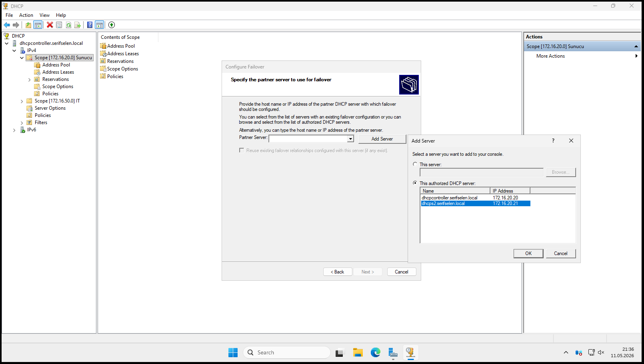Click dhcpcontroller.serifselen.local server icon in tree
This screenshot has width=644, height=364.
pos(15,43)
